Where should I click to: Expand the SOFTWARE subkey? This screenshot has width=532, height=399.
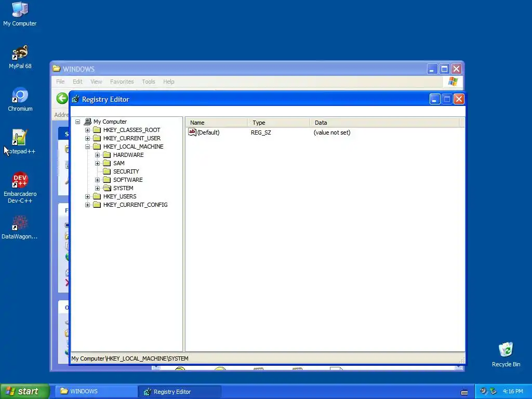pyautogui.click(x=97, y=180)
